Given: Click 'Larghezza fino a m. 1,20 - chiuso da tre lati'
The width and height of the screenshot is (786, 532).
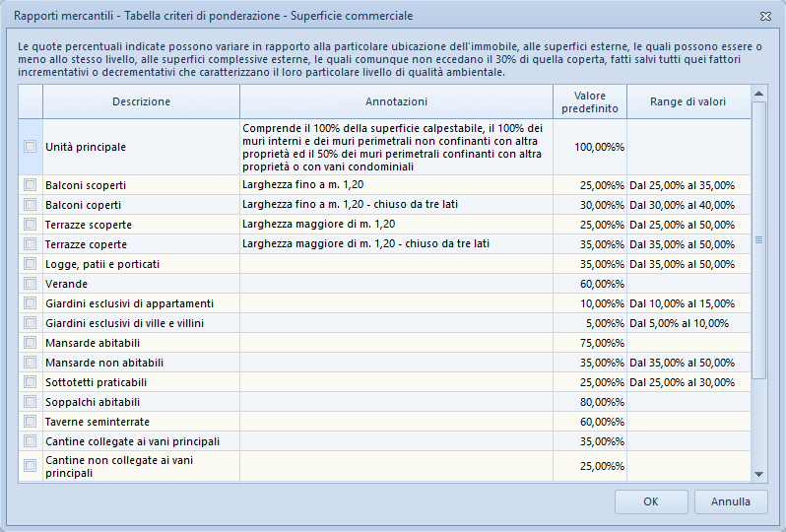Looking at the screenshot, I should pyautogui.click(x=350, y=204).
